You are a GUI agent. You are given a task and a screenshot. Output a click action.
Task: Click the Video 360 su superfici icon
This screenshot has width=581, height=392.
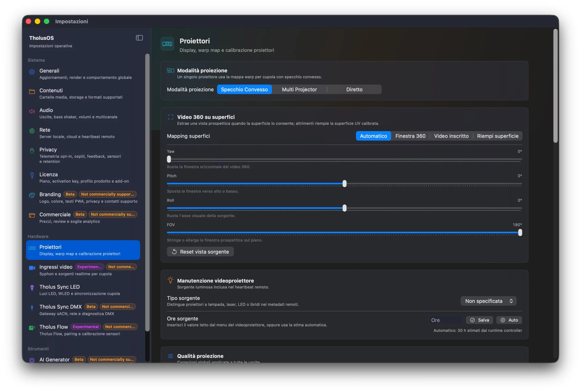[x=170, y=117]
